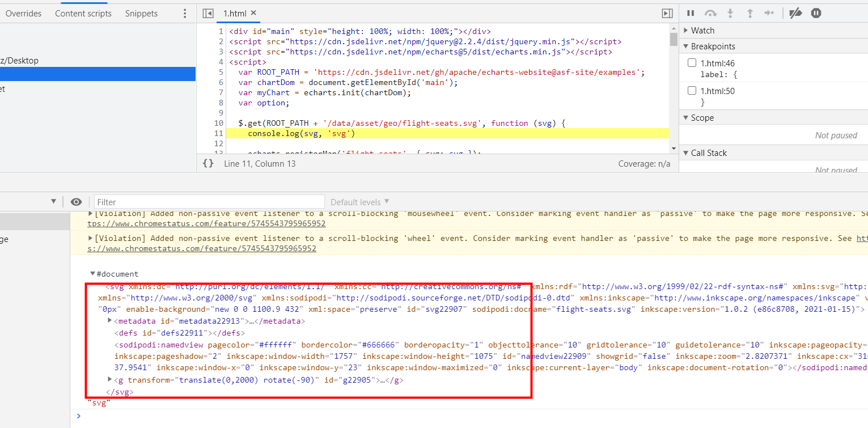Collapse the #document node
Screen dimensions: 868x428
click(x=93, y=274)
